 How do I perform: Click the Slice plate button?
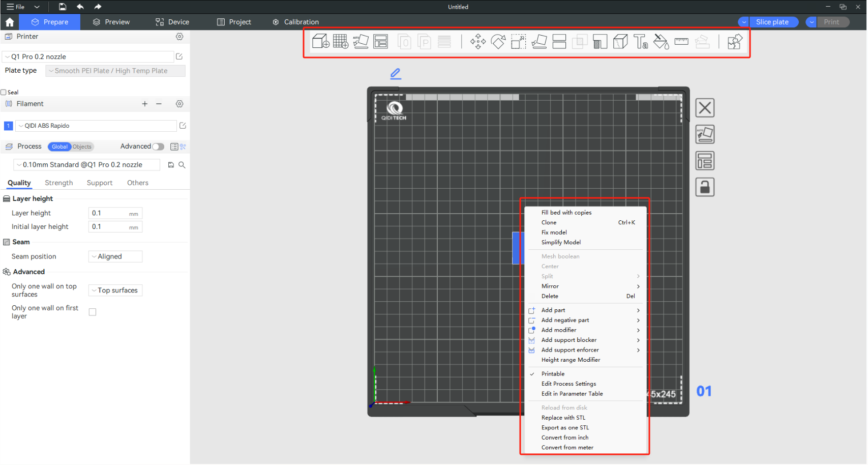coord(773,22)
